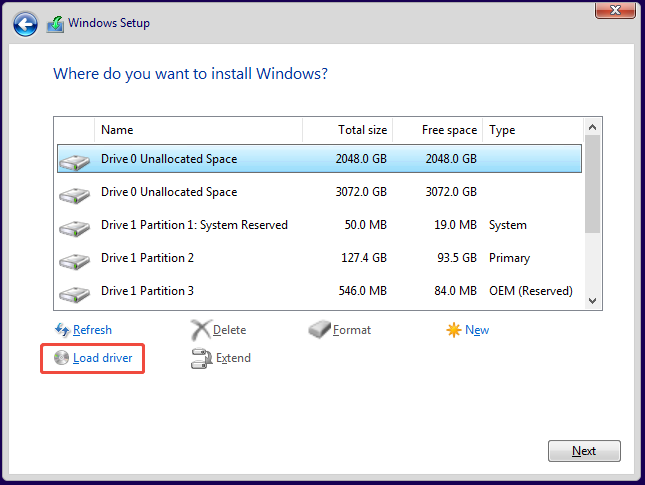Click the Delete X icon
645x485 pixels.
[x=201, y=330]
